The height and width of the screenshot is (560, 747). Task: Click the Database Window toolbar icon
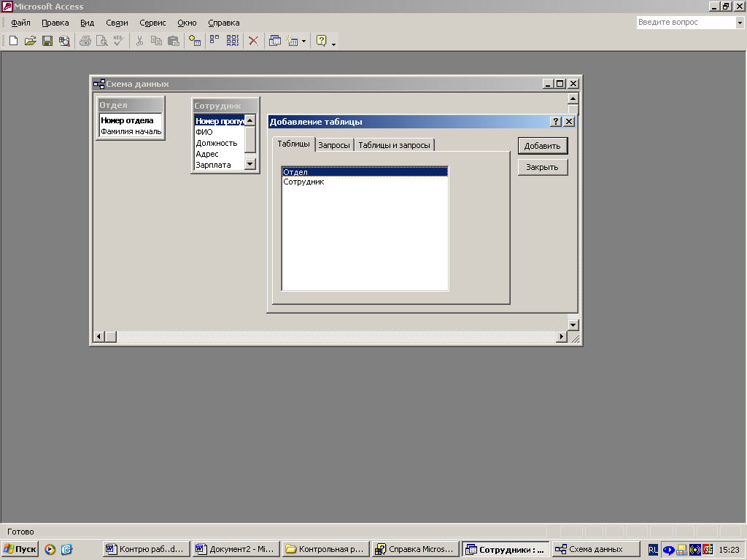coord(275,41)
